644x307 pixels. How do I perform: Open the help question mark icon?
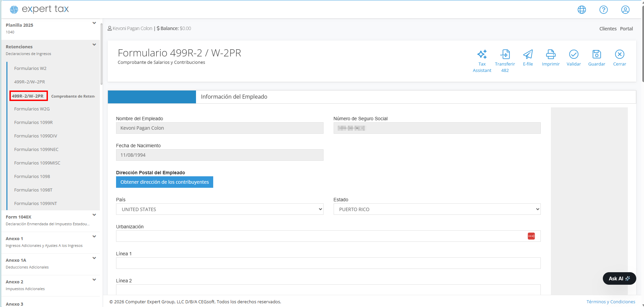point(604,10)
